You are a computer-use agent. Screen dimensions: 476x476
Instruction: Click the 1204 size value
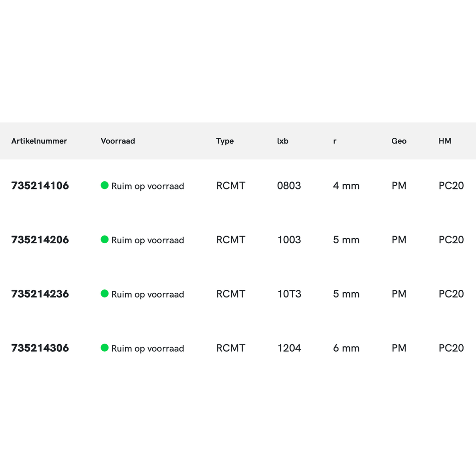(289, 348)
